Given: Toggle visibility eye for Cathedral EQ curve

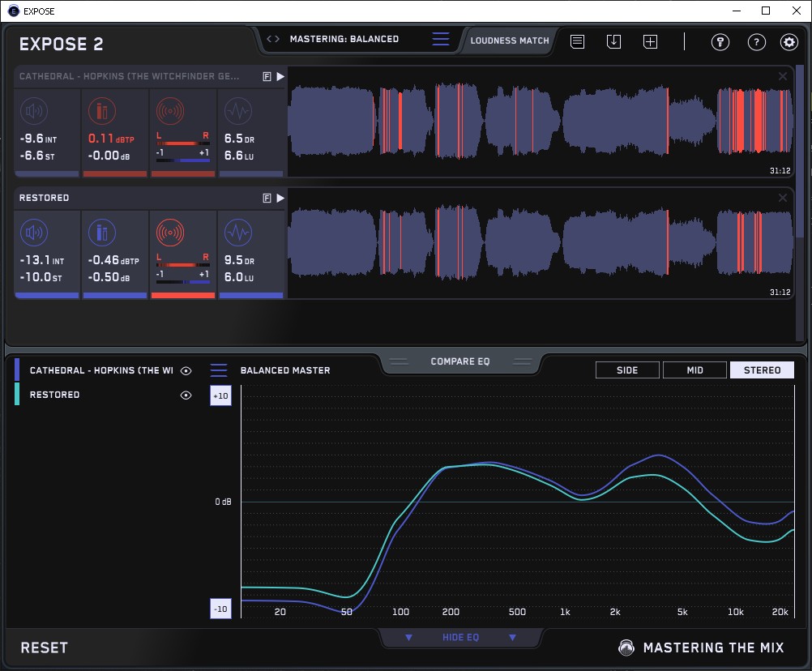Looking at the screenshot, I should point(186,370).
